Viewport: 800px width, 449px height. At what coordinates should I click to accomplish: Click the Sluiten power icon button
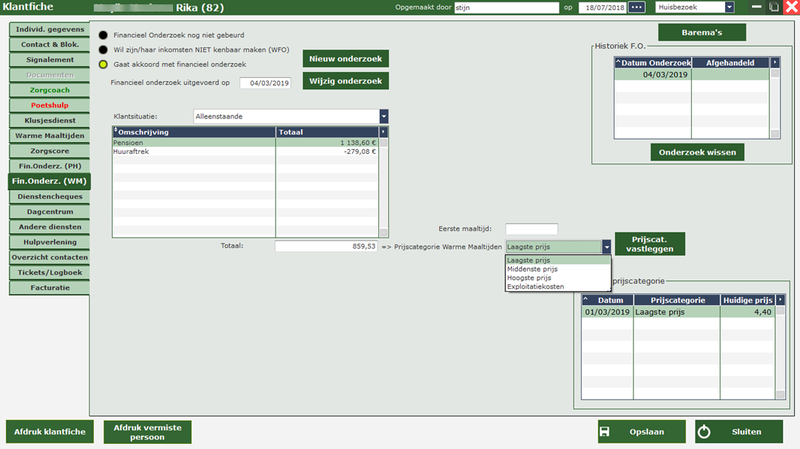pyautogui.click(x=738, y=432)
